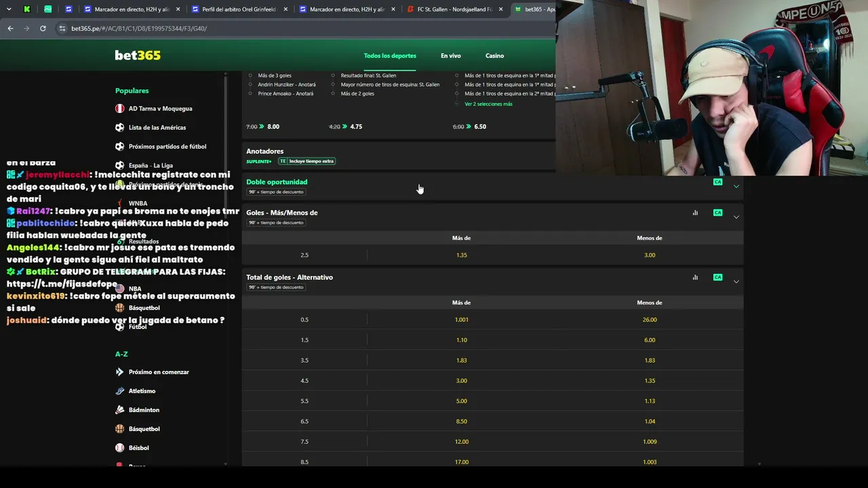Click the browser forward arrow
Viewport: 868px width, 488px height.
[x=26, y=28]
